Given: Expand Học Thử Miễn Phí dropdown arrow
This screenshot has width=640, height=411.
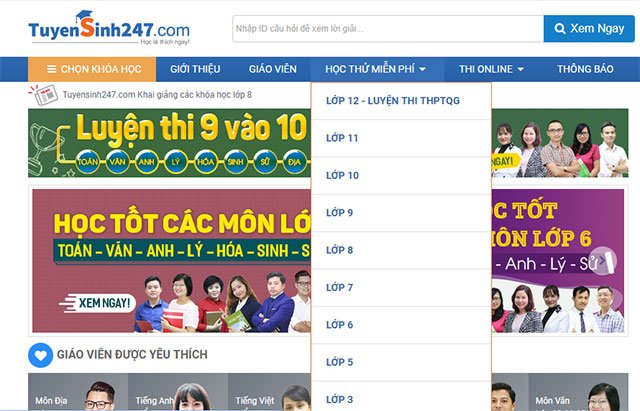Looking at the screenshot, I should (422, 69).
